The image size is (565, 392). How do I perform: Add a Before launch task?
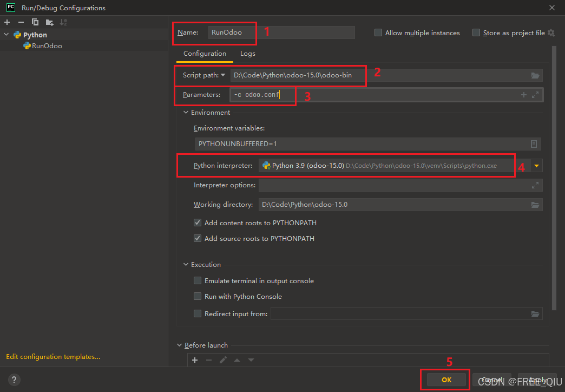coord(195,360)
